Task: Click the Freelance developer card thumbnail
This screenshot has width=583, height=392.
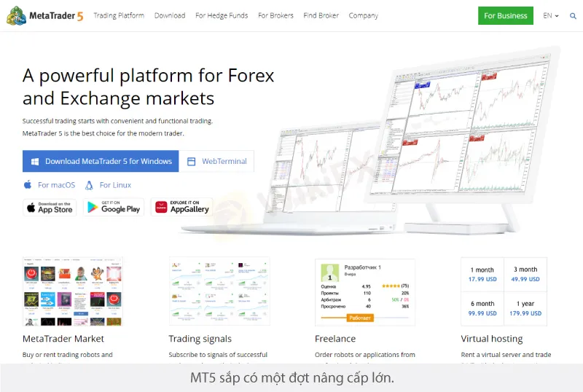Action: click(365, 292)
